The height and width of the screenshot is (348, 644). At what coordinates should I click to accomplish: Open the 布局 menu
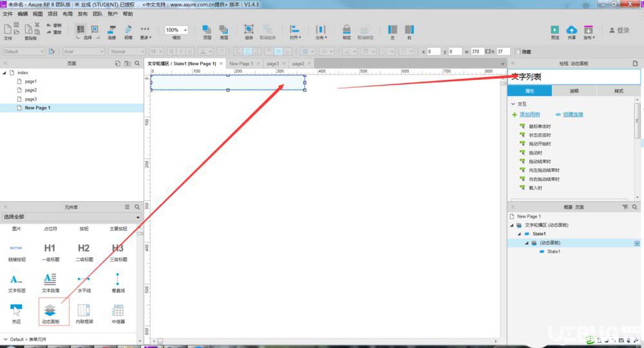68,14
